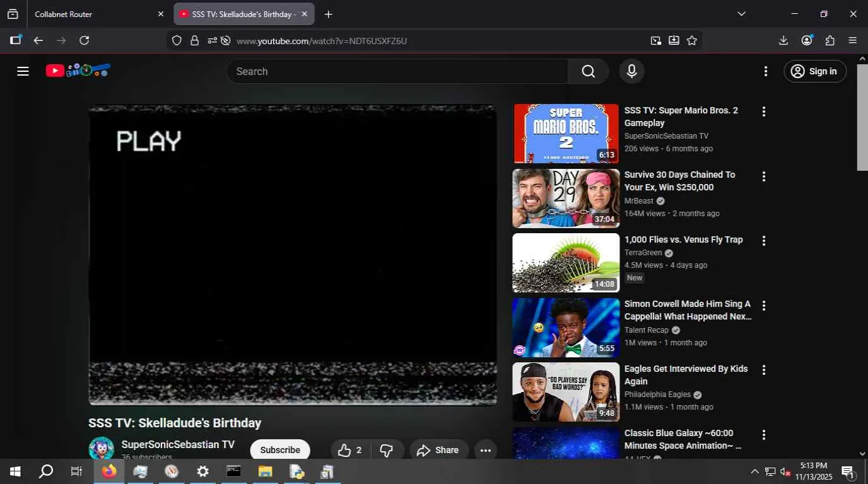868x484 pixels.
Task: Sign in to YouTube
Action: click(815, 71)
